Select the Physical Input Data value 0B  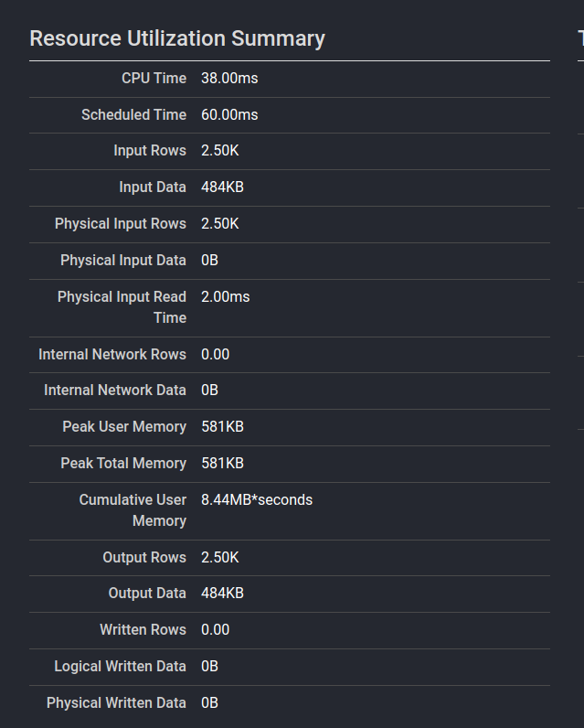click(x=209, y=260)
